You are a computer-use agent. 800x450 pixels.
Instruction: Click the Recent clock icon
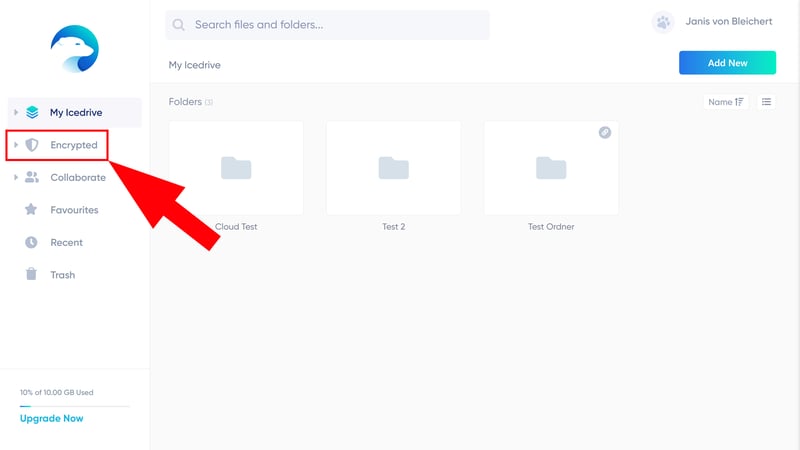pyautogui.click(x=31, y=242)
